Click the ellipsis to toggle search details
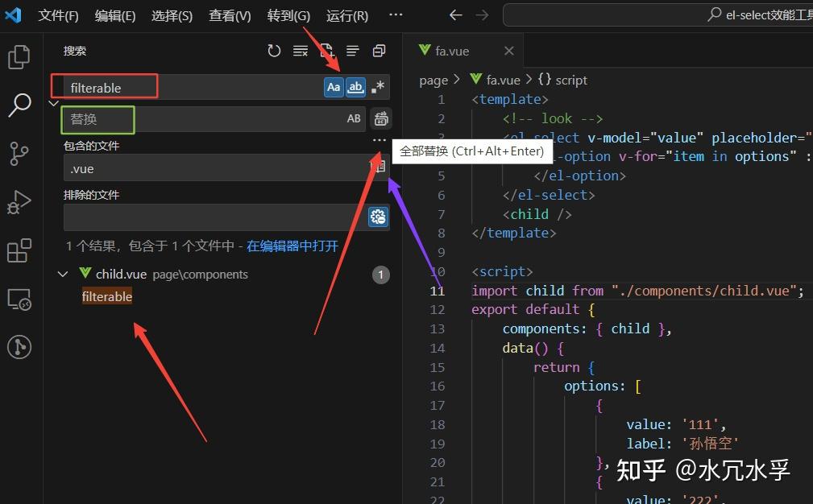Screen dimensions: 813x504 (x=379, y=139)
